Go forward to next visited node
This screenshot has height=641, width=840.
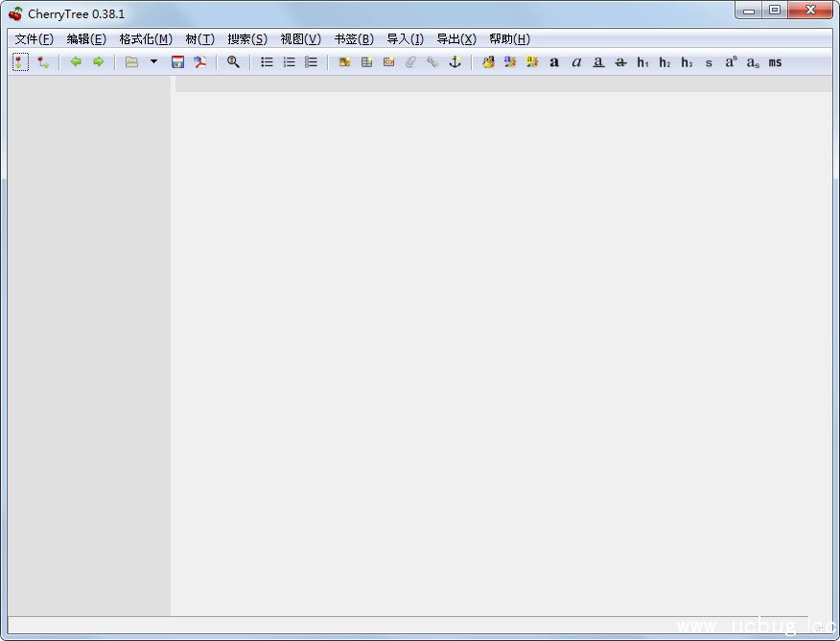tap(98, 62)
